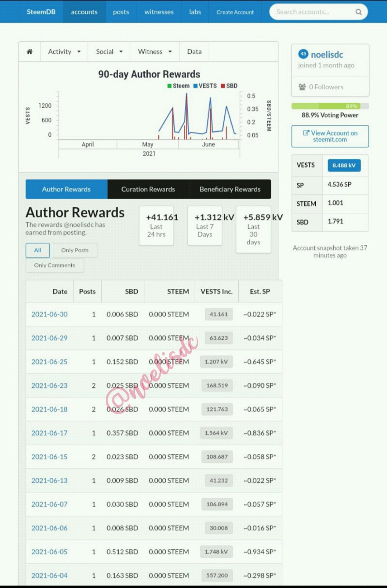Toggle the blue VESTS legend square
387x588 pixels.
coord(195,86)
